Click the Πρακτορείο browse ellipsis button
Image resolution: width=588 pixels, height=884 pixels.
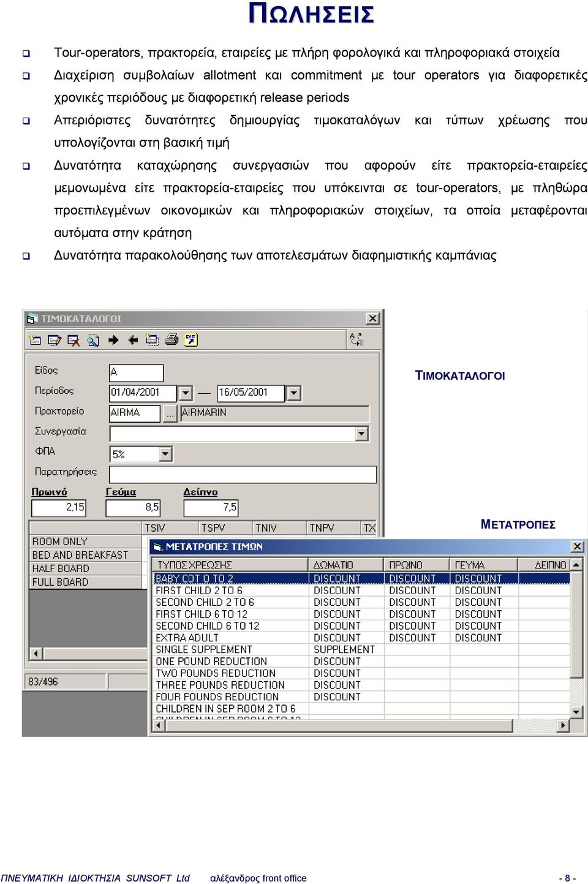pyautogui.click(x=170, y=414)
